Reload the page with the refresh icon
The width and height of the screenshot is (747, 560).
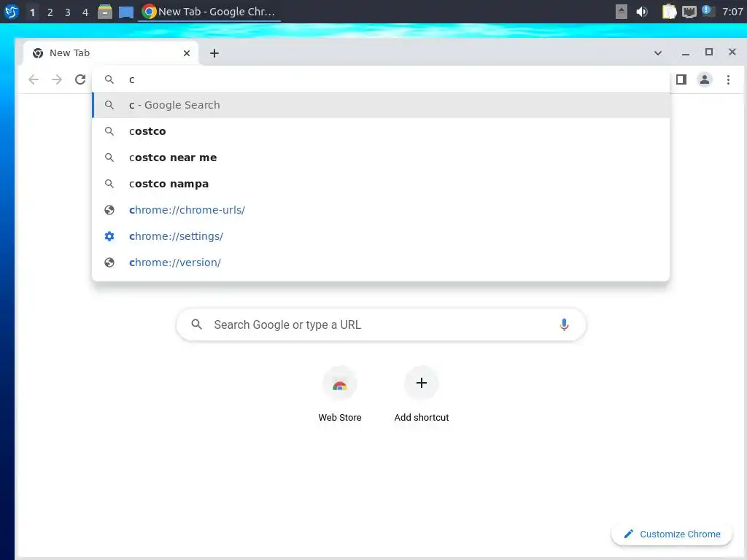80,79
